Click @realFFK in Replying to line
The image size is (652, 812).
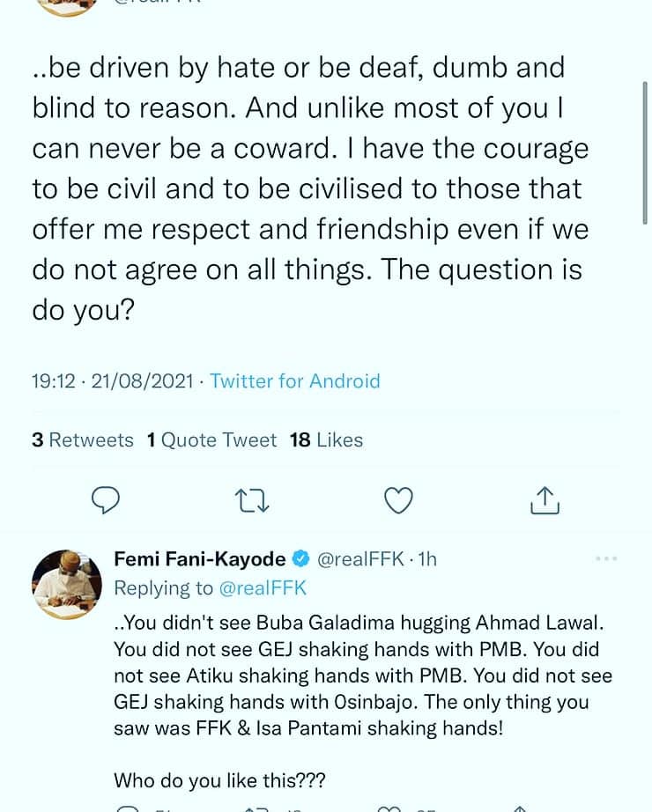point(262,587)
